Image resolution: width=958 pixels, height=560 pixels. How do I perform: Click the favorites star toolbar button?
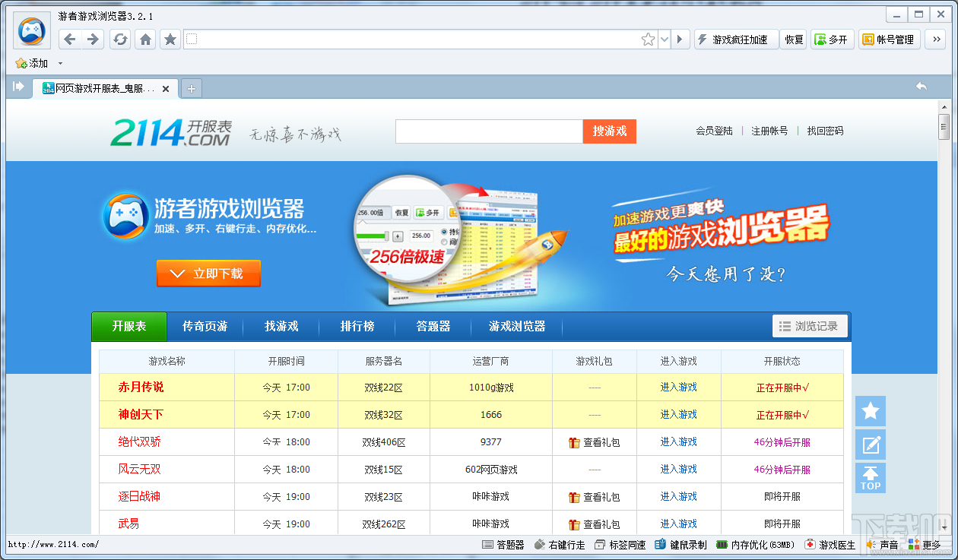[x=170, y=40]
